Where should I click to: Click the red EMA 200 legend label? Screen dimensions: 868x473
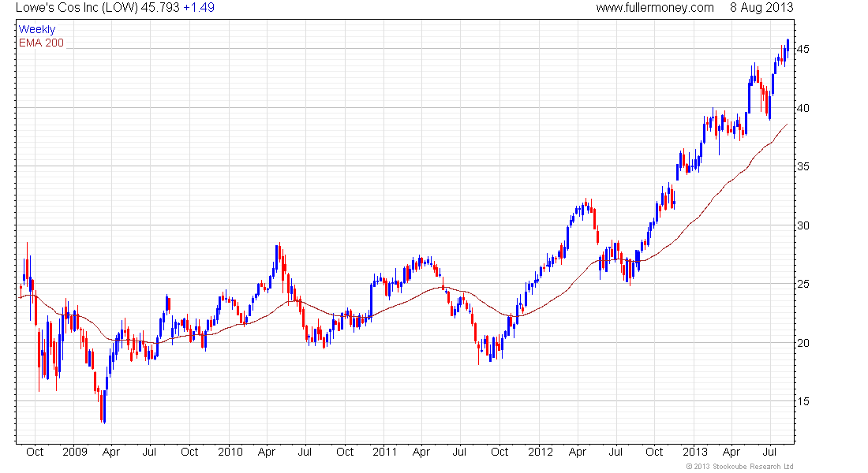point(41,43)
